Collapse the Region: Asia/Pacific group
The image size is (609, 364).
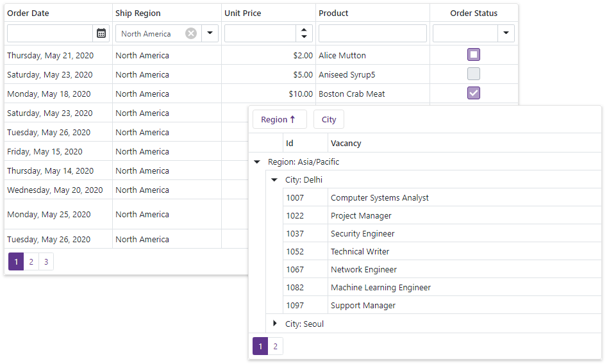[257, 162]
